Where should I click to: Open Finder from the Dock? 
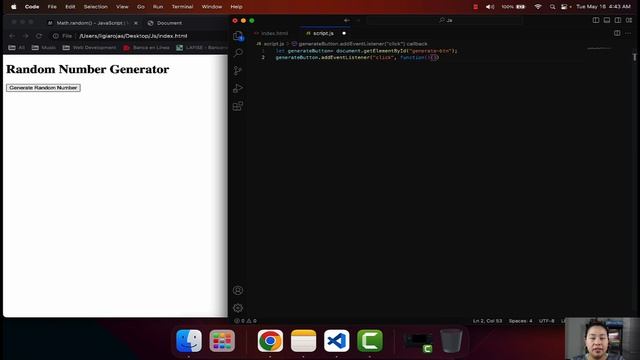tap(189, 341)
